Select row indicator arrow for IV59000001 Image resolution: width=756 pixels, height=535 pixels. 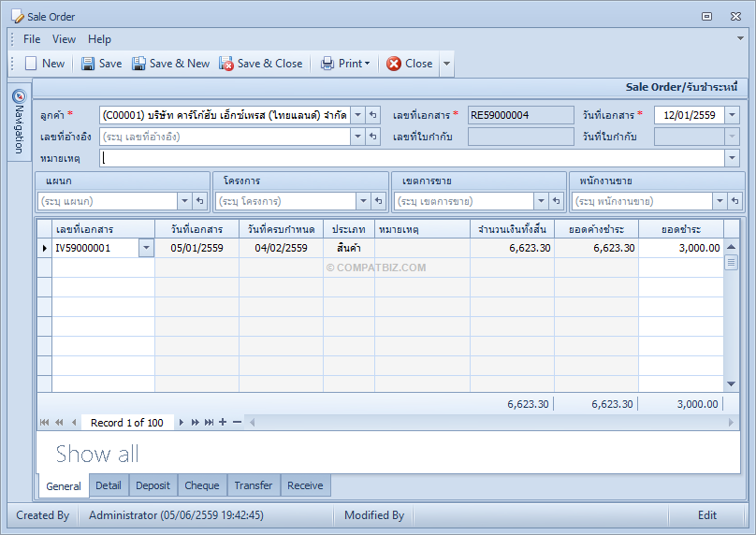pos(44,248)
